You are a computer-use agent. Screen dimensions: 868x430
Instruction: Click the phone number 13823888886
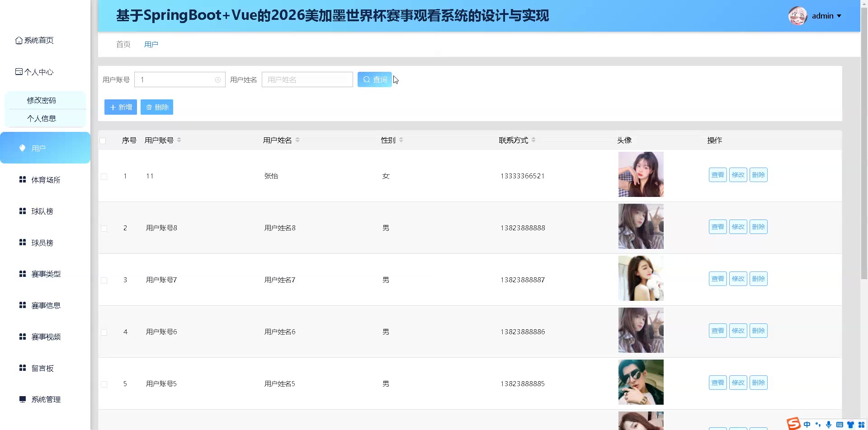coord(523,332)
